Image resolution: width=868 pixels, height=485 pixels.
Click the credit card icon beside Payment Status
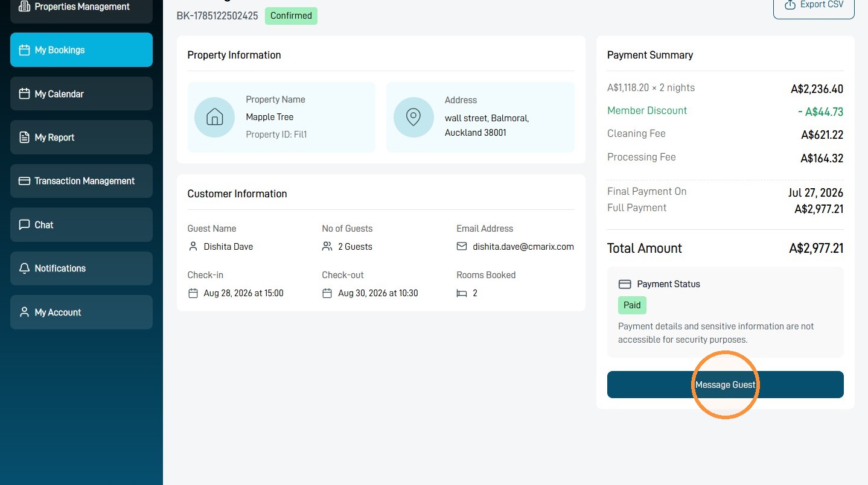(x=625, y=284)
